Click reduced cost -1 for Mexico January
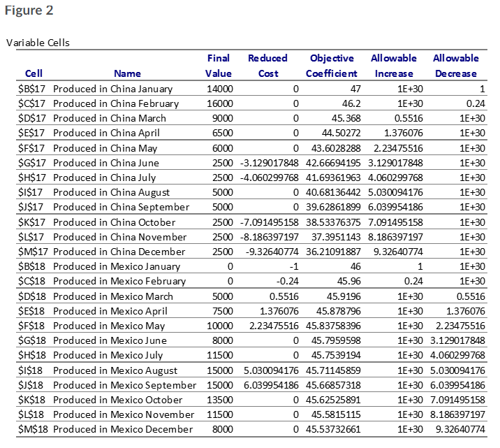This screenshot has width=500, height=448. pyautogui.click(x=293, y=266)
